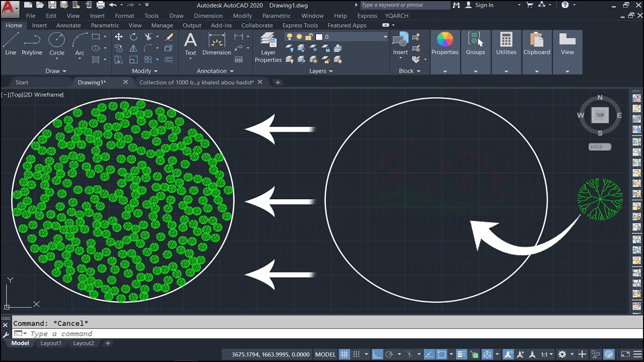Select the Circle tool
The width and height of the screenshot is (644, 362).
(56, 44)
